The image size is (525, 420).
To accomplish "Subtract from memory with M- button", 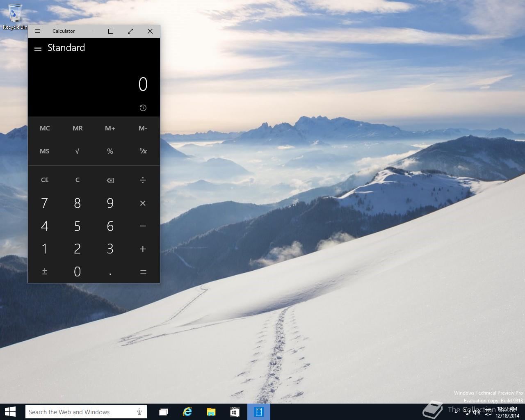I will click(x=143, y=128).
